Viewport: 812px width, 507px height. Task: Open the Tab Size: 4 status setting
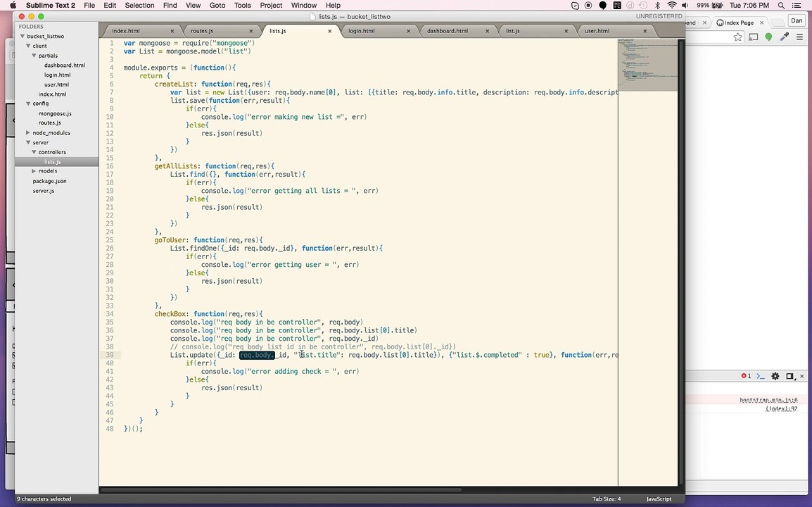pos(607,499)
